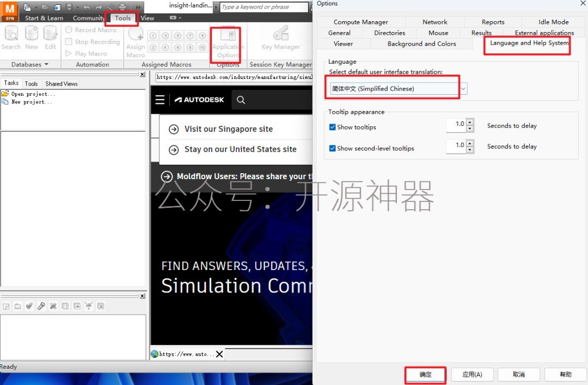The width and height of the screenshot is (588, 385).
Task: Click assigned macro button 4
Action: click(166, 47)
